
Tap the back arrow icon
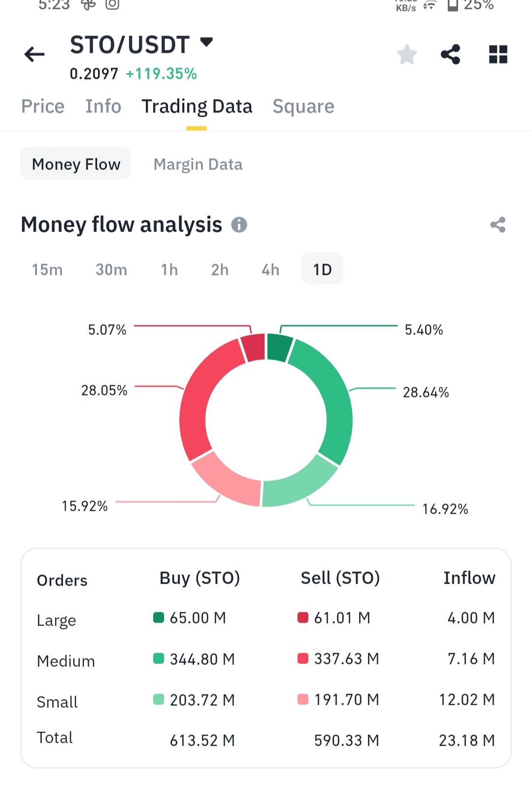tap(34, 54)
